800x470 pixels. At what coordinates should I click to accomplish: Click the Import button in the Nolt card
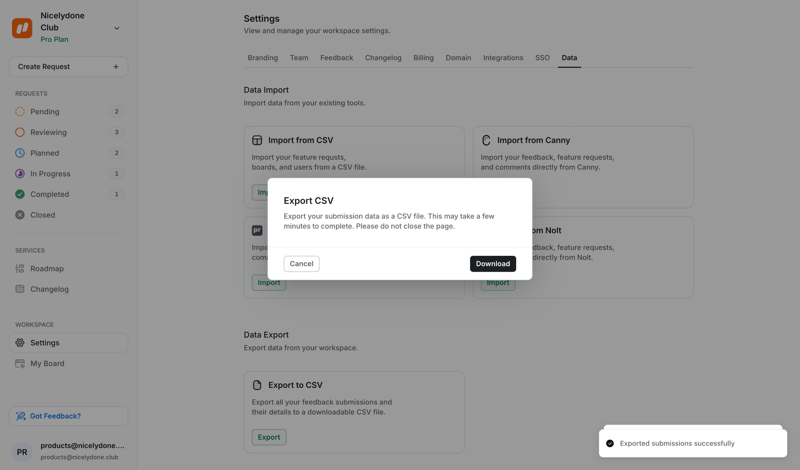(x=498, y=283)
